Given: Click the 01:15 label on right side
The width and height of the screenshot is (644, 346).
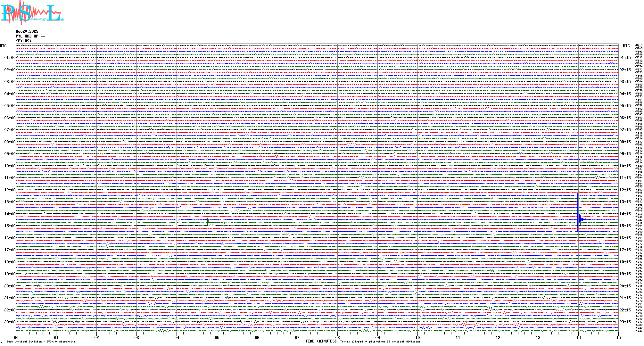Looking at the screenshot, I should [625, 58].
